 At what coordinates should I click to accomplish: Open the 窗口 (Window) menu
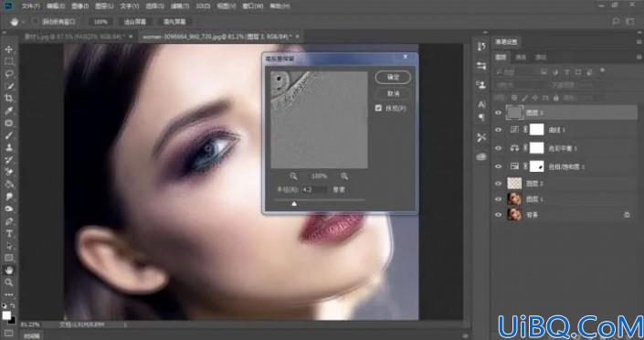[253, 6]
